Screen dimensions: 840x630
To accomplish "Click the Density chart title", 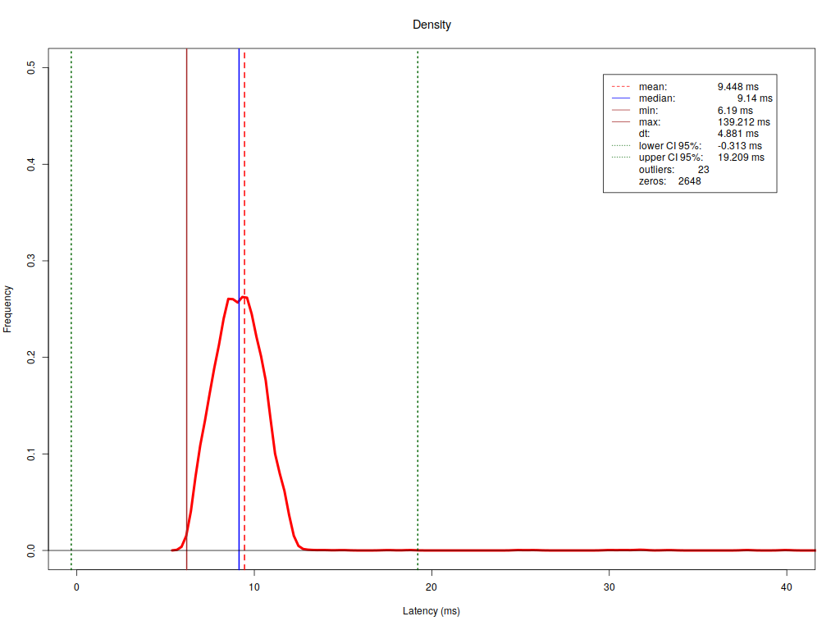I will pos(431,25).
